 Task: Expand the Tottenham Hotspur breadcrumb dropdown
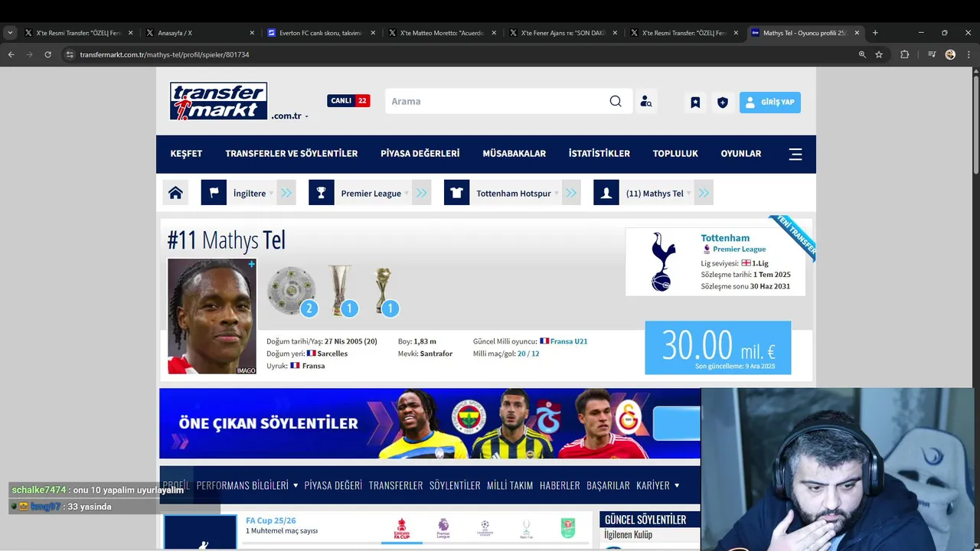[556, 194]
